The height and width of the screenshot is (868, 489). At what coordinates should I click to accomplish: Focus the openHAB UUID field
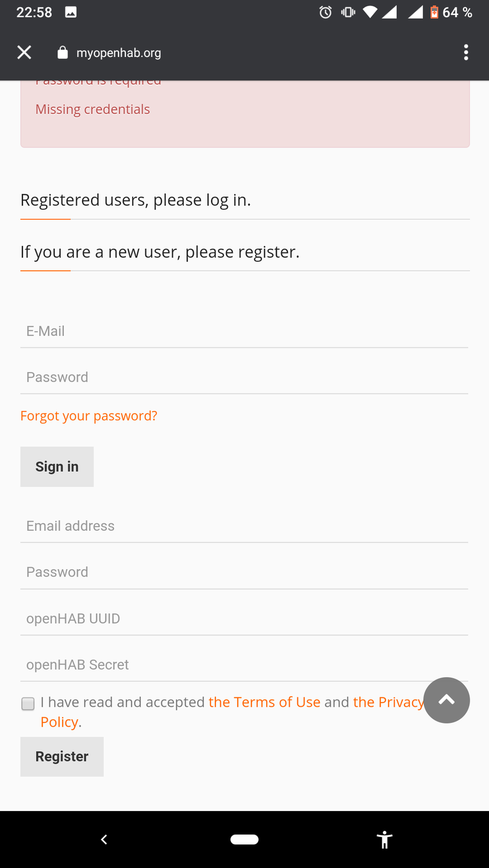point(244,619)
